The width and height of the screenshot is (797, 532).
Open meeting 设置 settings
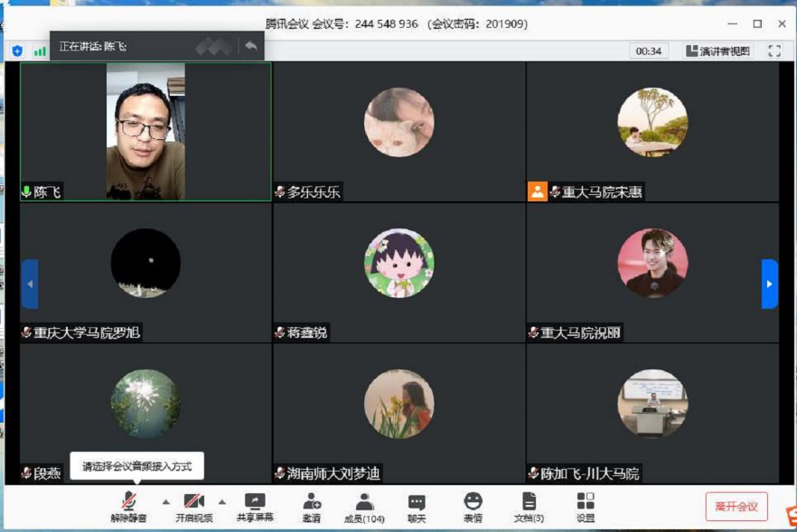pyautogui.click(x=586, y=507)
